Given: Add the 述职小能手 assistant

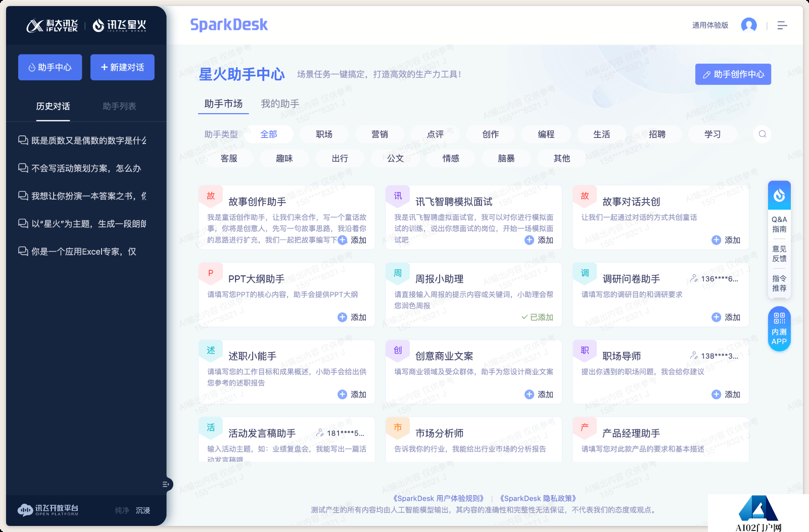Looking at the screenshot, I should point(352,395).
